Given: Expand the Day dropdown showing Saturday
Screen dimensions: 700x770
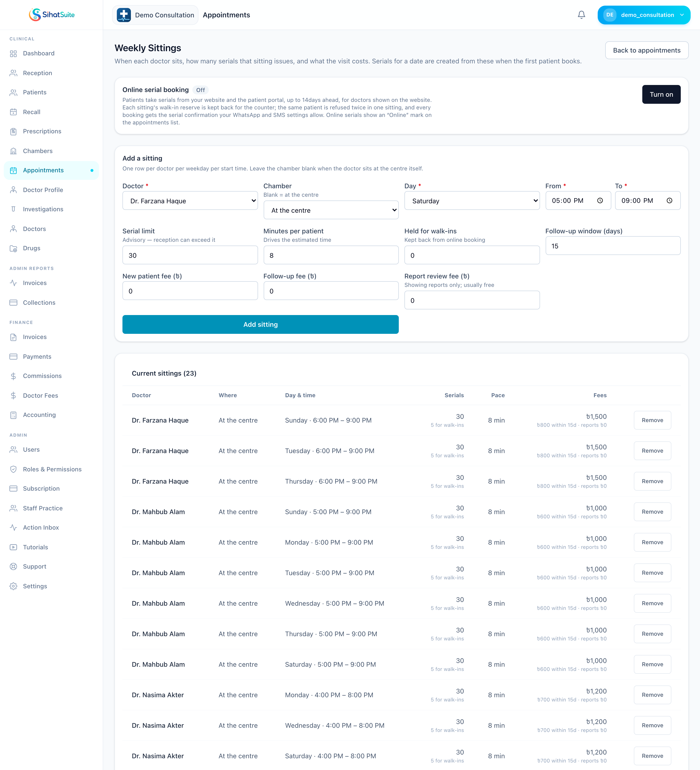Looking at the screenshot, I should 472,200.
